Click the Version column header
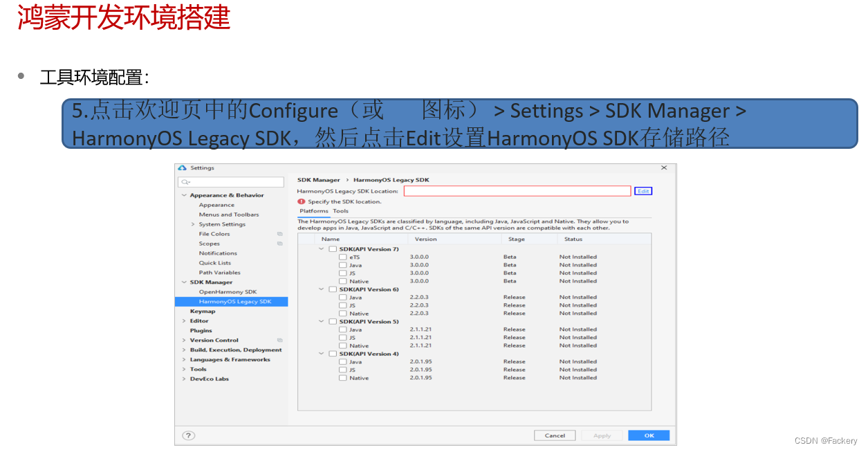Image resolution: width=868 pixels, height=452 pixels. (x=426, y=239)
